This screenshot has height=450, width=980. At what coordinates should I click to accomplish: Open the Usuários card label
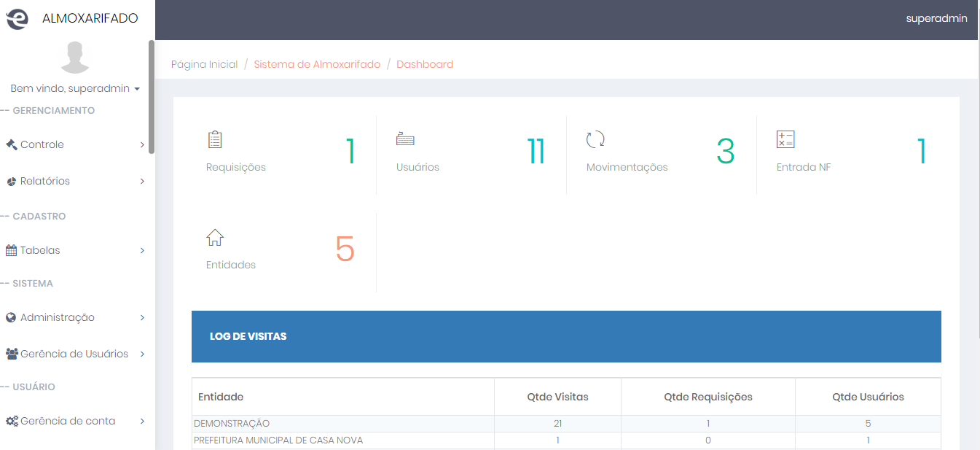pyautogui.click(x=418, y=167)
